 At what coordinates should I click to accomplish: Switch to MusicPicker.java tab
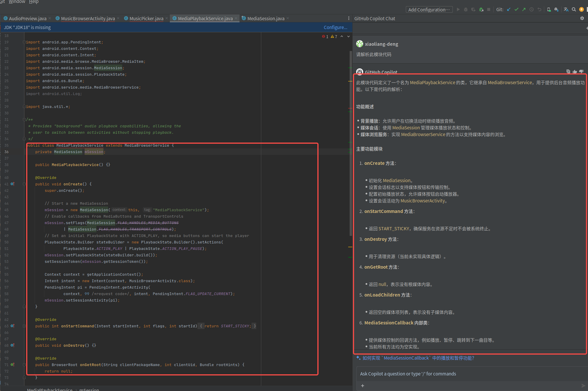pos(146,18)
